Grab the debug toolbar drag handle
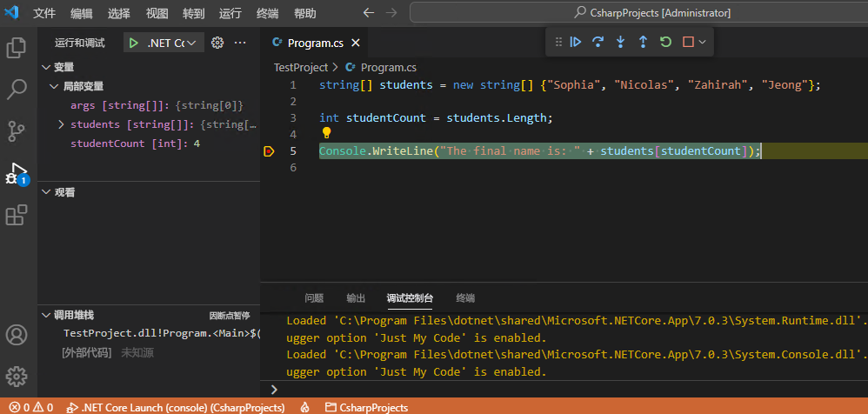Screen dimensions: 868x414 tap(558, 42)
